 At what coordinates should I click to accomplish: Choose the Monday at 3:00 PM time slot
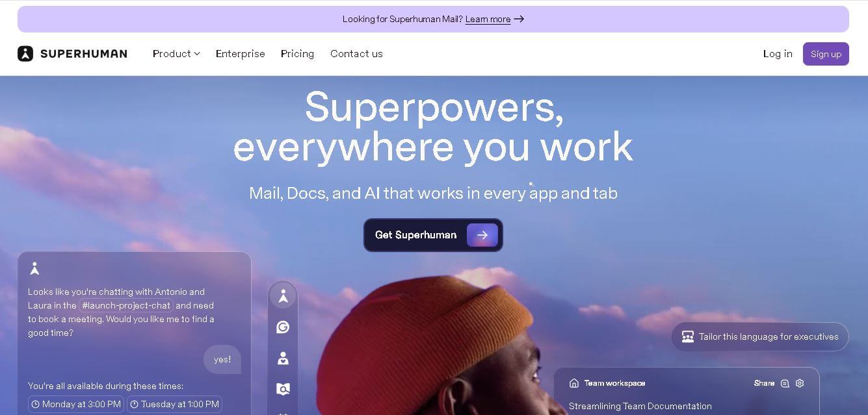(x=76, y=404)
